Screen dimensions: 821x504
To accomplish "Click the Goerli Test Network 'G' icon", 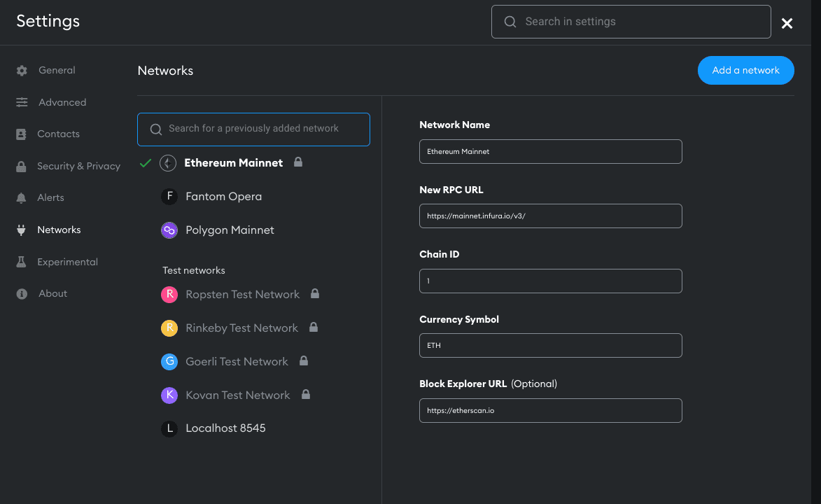I will click(169, 362).
